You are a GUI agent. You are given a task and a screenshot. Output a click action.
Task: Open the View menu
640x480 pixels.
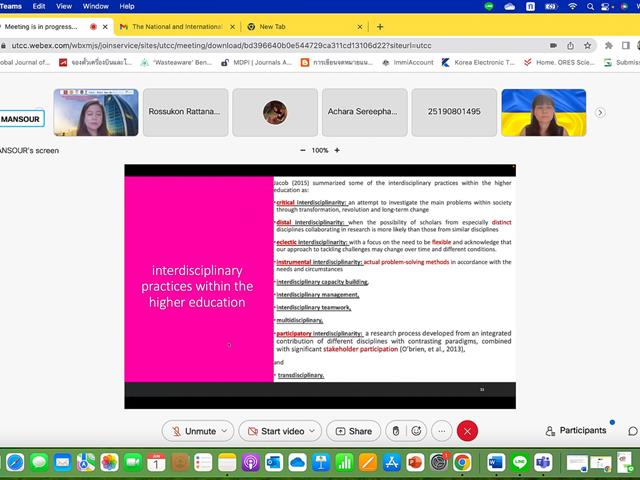(64, 6)
